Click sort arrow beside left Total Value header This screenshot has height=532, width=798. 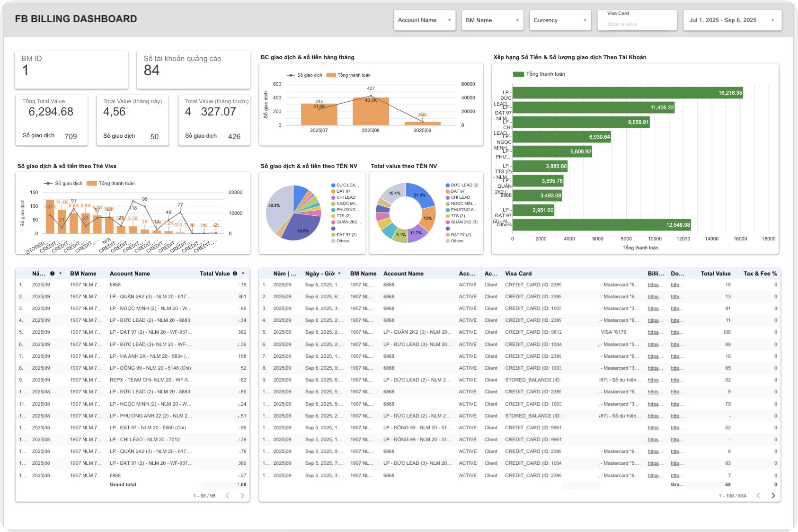point(243,274)
